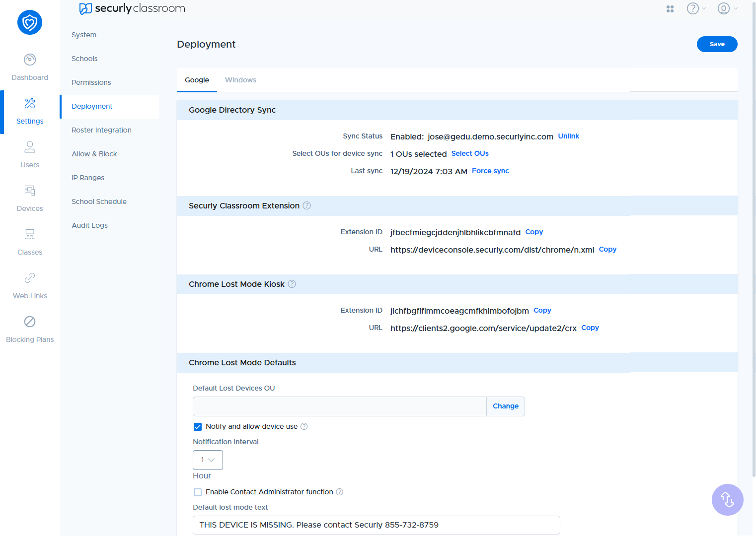Click the Default lost mode text field
The image size is (756, 536).
click(377, 525)
